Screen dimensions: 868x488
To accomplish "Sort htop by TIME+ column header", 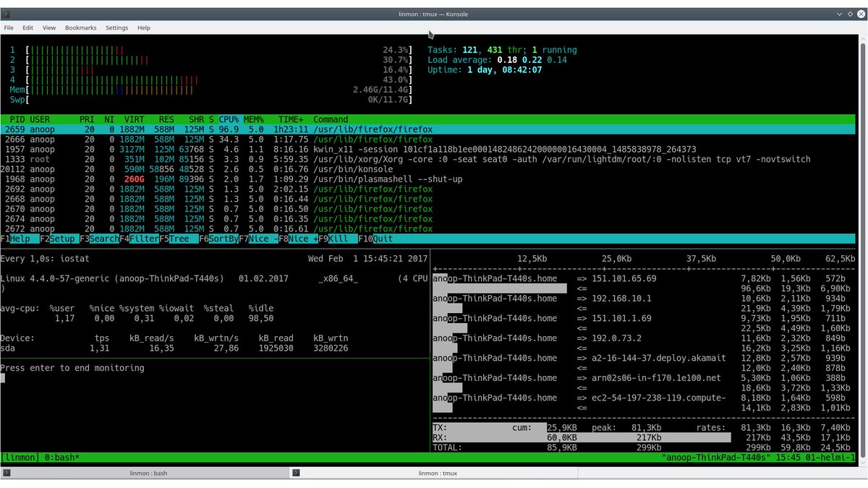I will [291, 119].
